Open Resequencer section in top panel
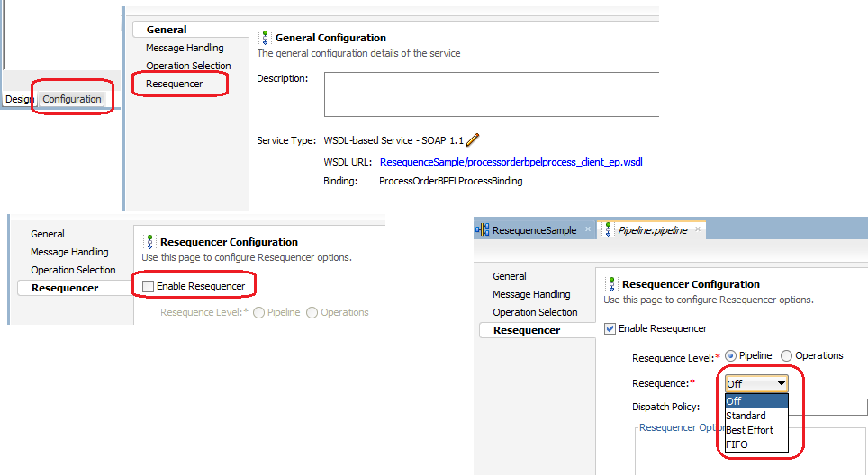868x475 pixels. [175, 84]
